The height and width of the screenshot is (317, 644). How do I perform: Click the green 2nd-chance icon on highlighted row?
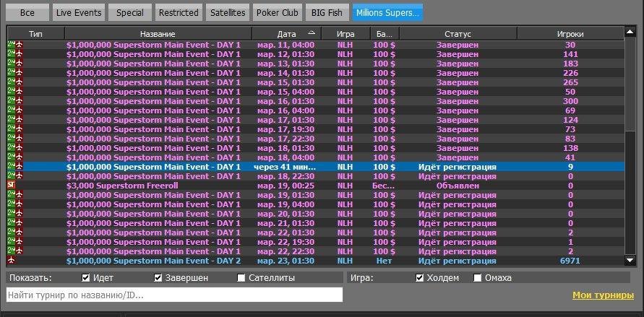[11, 167]
